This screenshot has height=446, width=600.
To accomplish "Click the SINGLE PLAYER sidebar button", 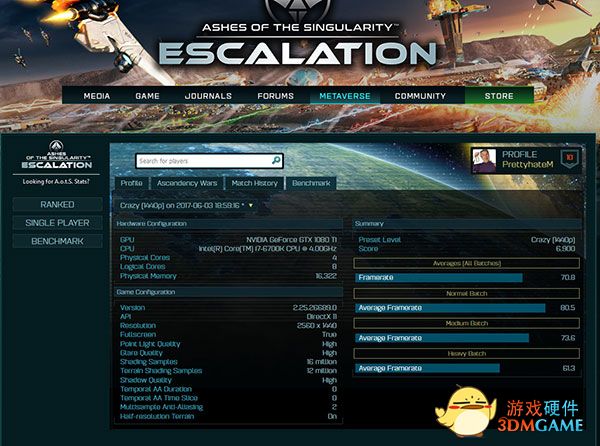I will [x=57, y=223].
